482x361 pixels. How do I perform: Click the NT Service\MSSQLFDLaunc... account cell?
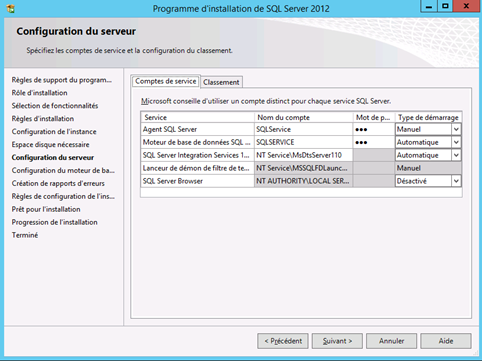click(303, 168)
